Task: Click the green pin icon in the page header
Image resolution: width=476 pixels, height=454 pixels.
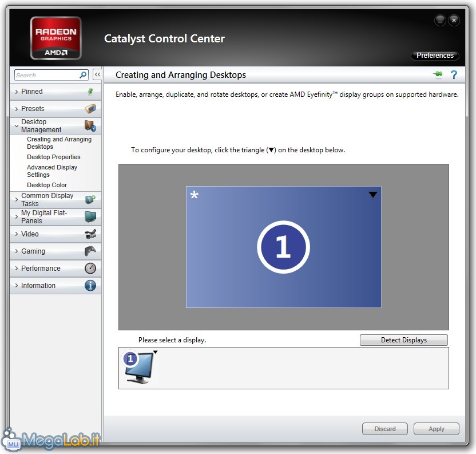Action: [x=438, y=74]
